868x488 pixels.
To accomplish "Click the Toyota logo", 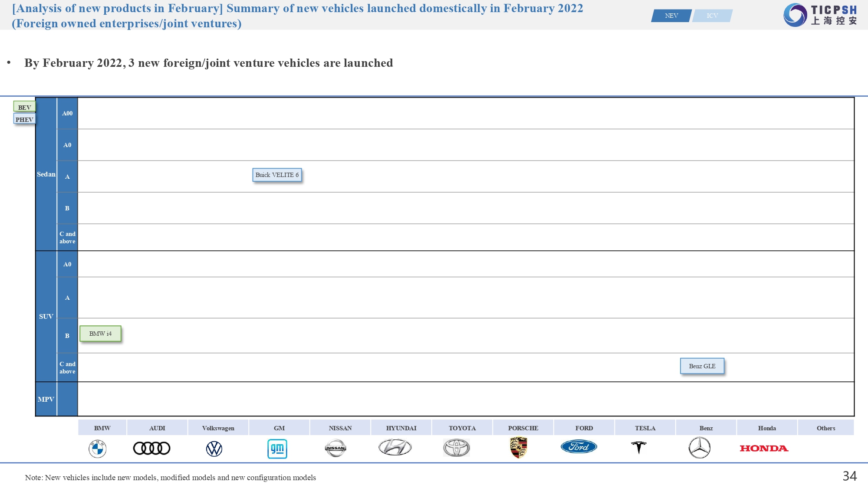I will [x=456, y=448].
